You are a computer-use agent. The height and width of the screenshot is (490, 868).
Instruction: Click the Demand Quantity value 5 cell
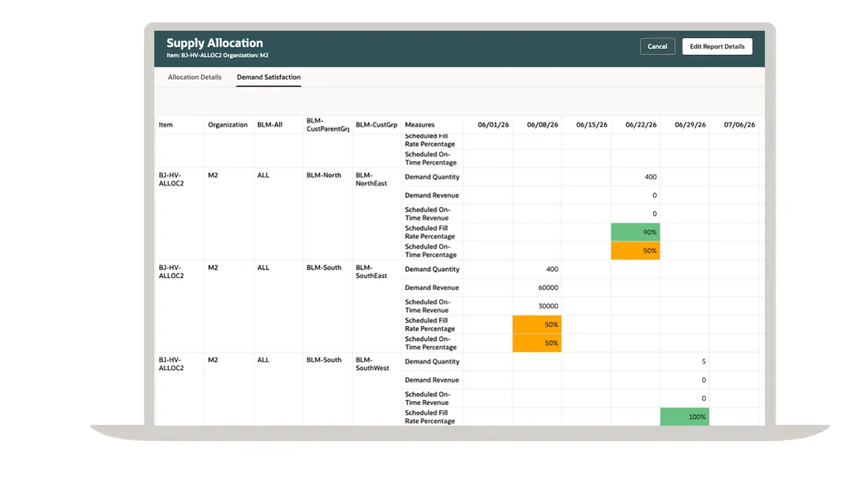(684, 362)
